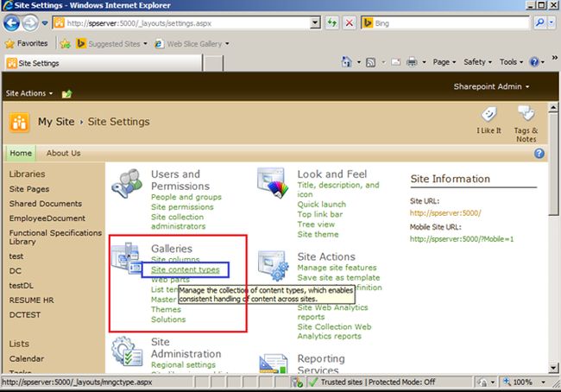The height and width of the screenshot is (392, 561).
Task: Open the Mobile Site URL link
Action: point(462,239)
